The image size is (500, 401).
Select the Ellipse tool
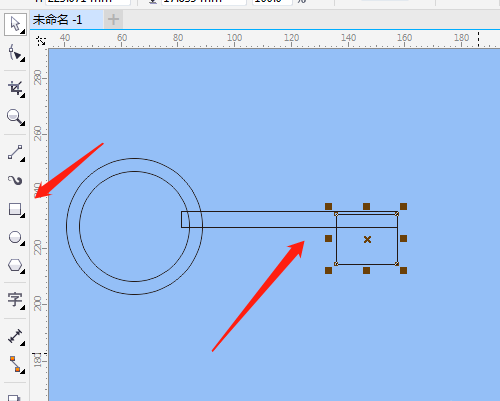(15, 237)
